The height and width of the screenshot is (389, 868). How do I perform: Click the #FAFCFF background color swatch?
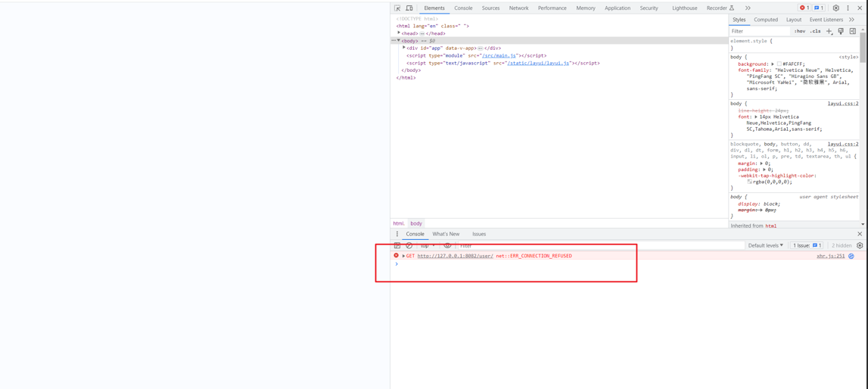pyautogui.click(x=779, y=64)
